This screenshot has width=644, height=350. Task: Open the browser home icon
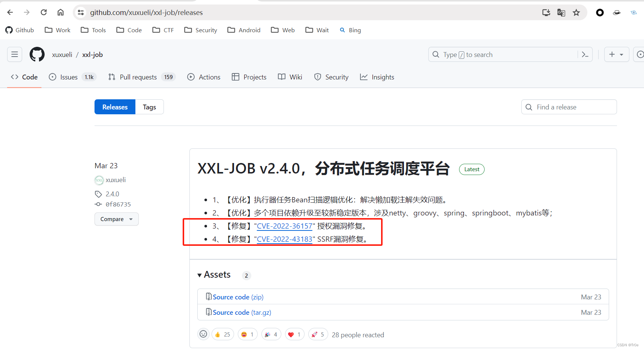[60, 12]
